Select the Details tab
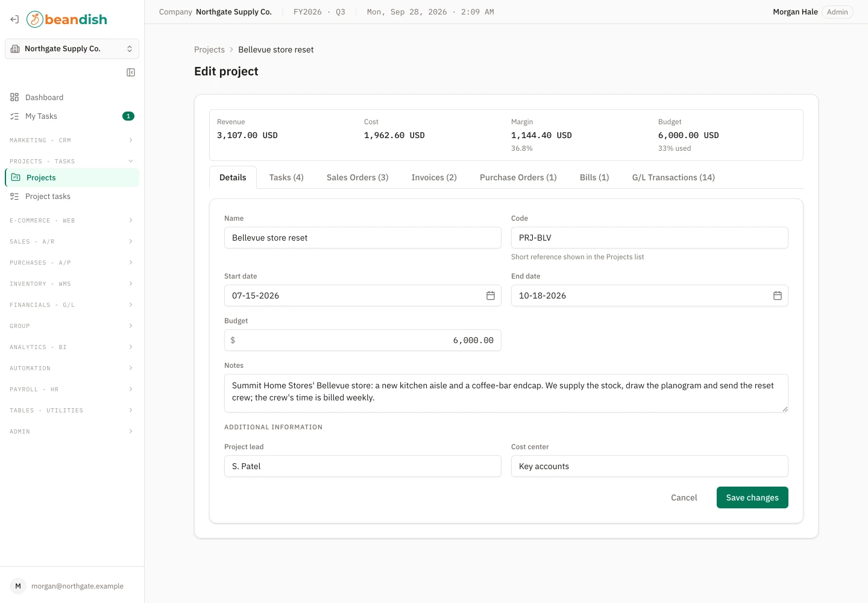This screenshot has width=868, height=603. click(233, 177)
